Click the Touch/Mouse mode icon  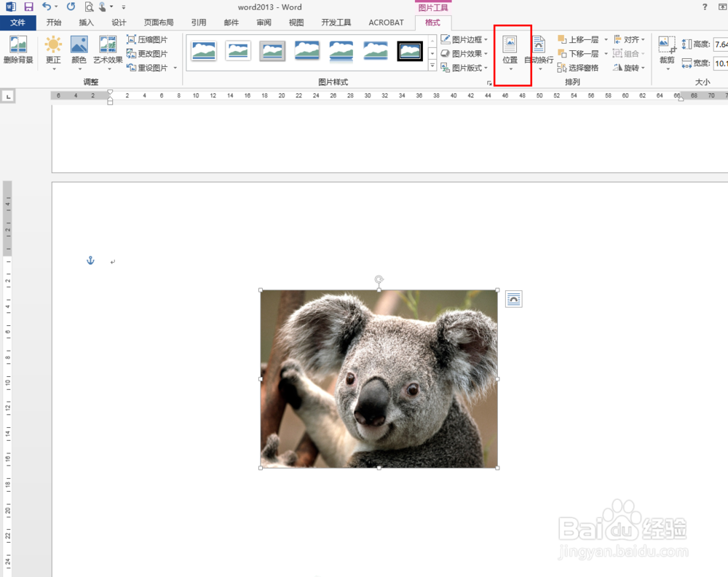[103, 7]
